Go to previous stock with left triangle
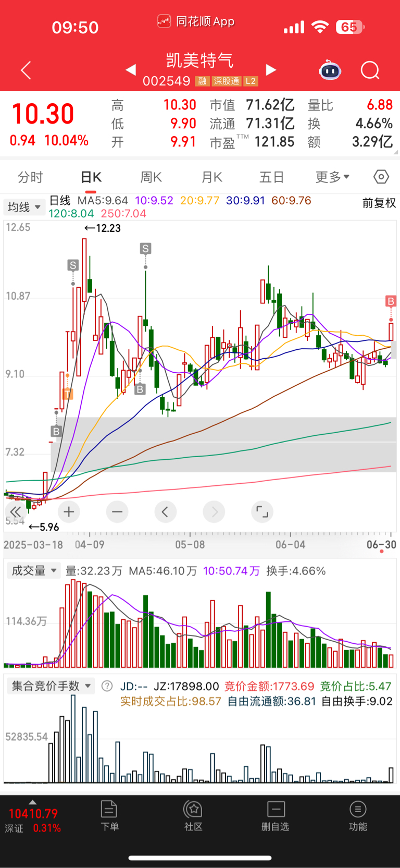 point(131,70)
